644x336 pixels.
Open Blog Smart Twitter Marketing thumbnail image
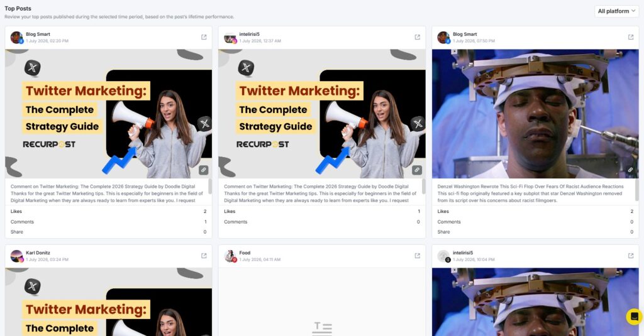[x=108, y=114]
